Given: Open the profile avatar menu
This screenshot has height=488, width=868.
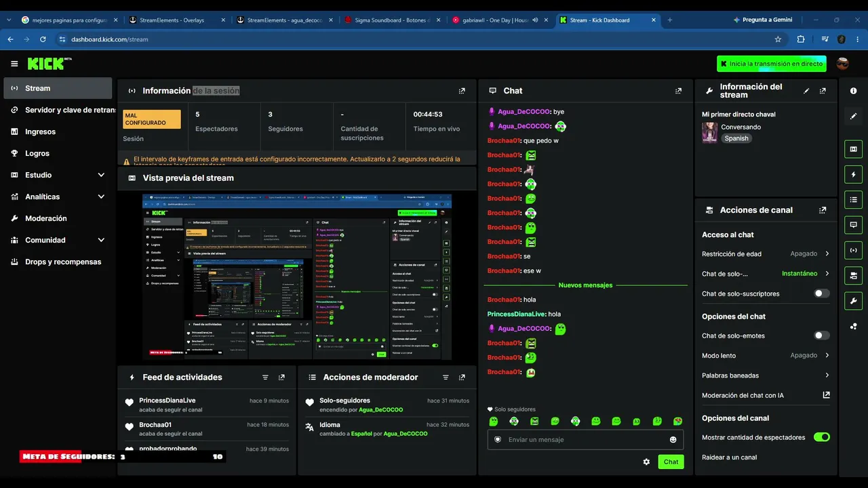Looking at the screenshot, I should coord(842,64).
